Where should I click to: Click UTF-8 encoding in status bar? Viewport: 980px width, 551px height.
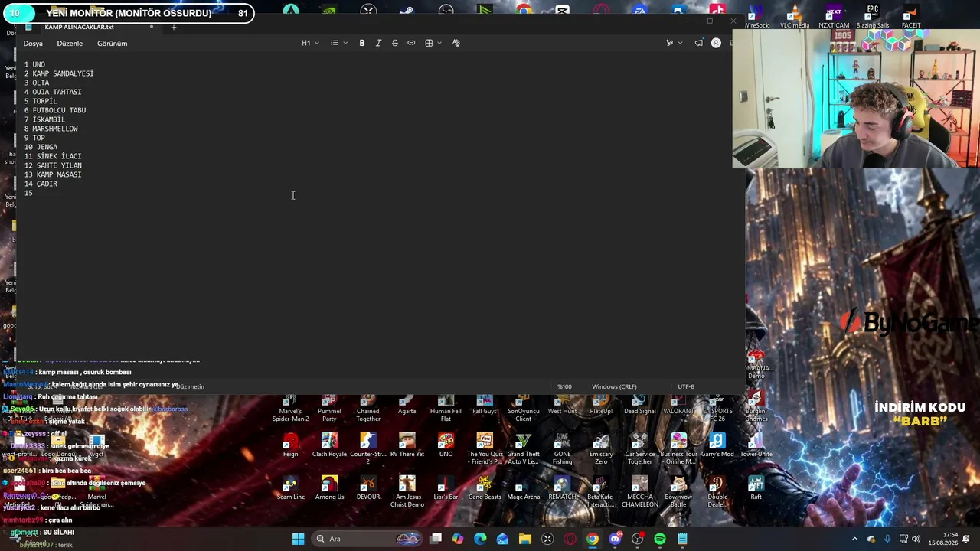(686, 386)
